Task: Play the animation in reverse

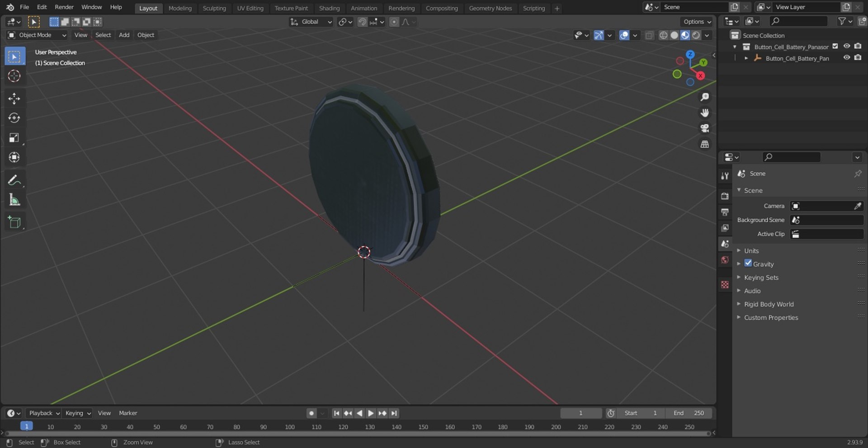Action: (x=359, y=413)
